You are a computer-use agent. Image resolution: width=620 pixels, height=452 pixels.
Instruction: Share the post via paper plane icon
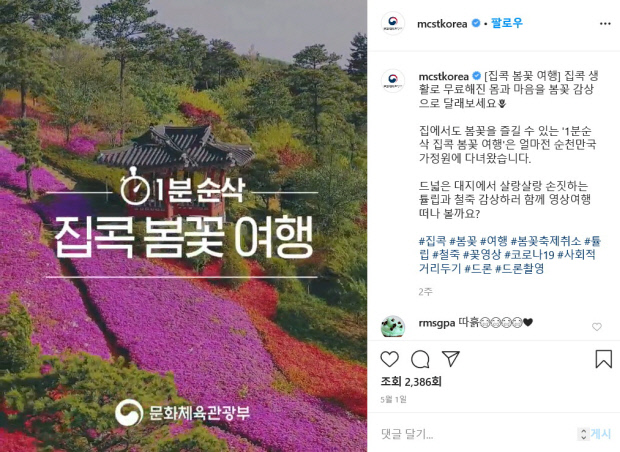(451, 358)
